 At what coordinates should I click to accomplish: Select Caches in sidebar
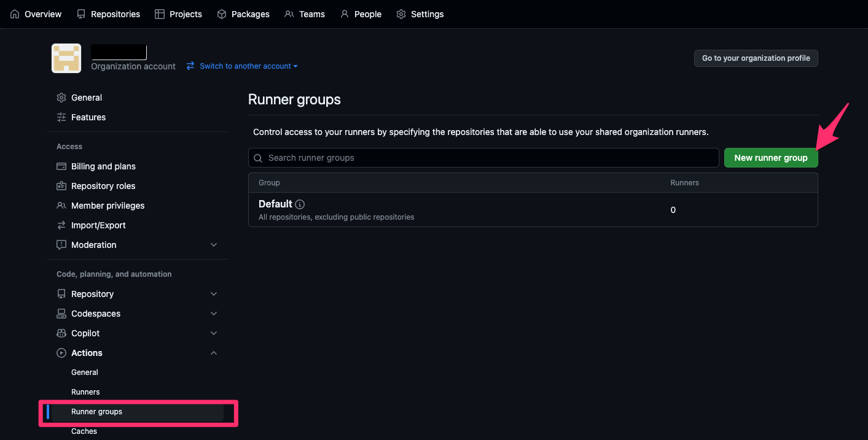coord(84,431)
